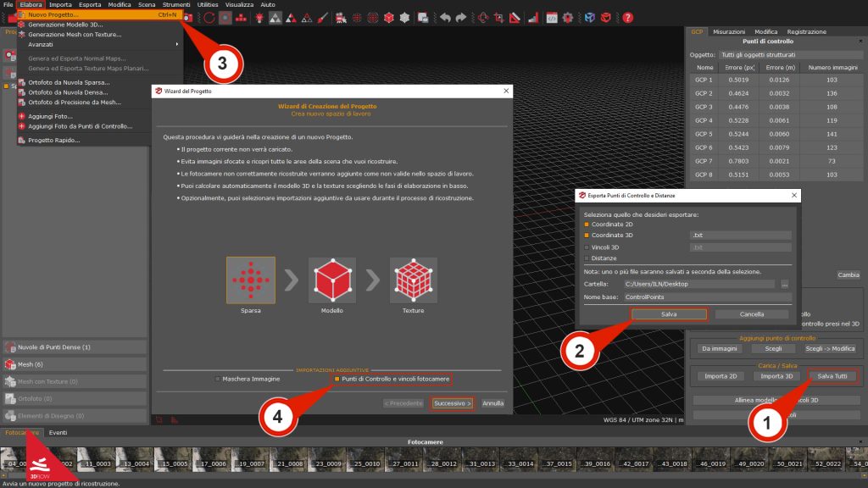Viewport: 868px width, 488px height.
Task: Toggle Punti di Controllo e vincoli fotocamere checkbox
Action: click(337, 379)
